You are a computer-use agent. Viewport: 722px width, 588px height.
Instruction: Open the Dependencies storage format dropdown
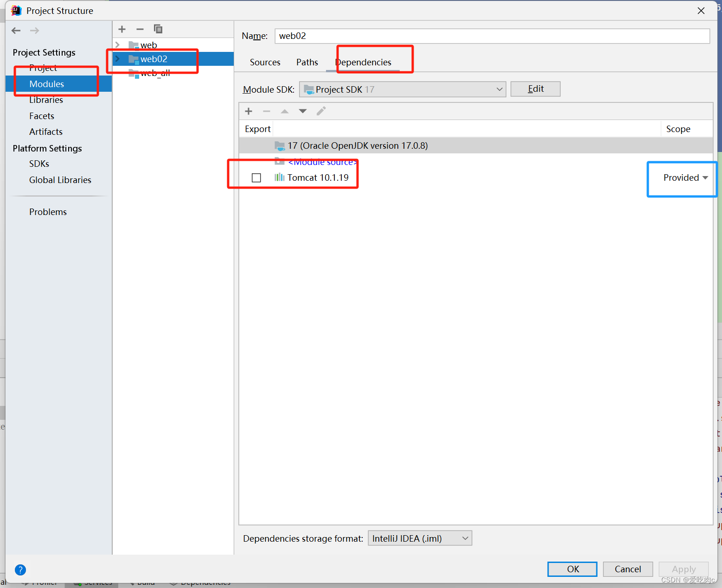point(420,538)
